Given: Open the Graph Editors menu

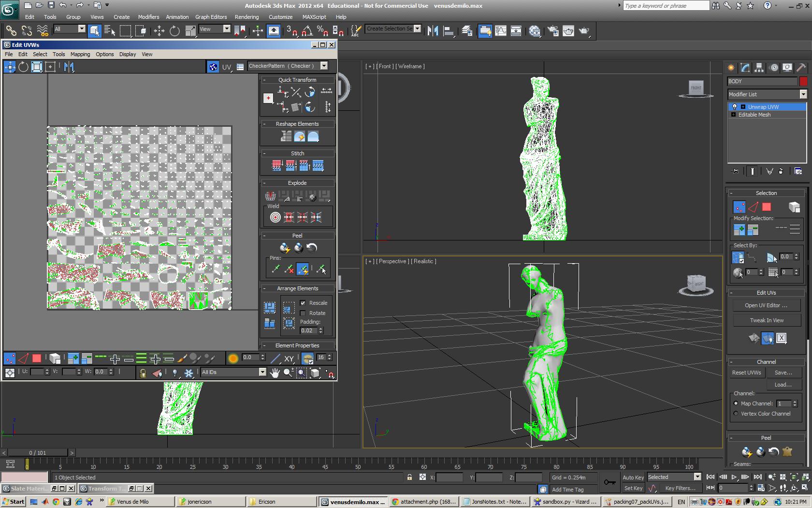Looking at the screenshot, I should point(211,17).
